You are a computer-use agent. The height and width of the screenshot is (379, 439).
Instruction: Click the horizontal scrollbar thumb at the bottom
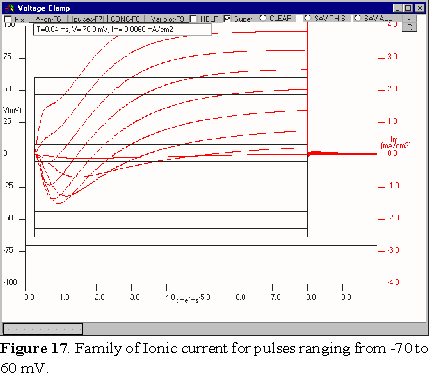click(x=43, y=329)
